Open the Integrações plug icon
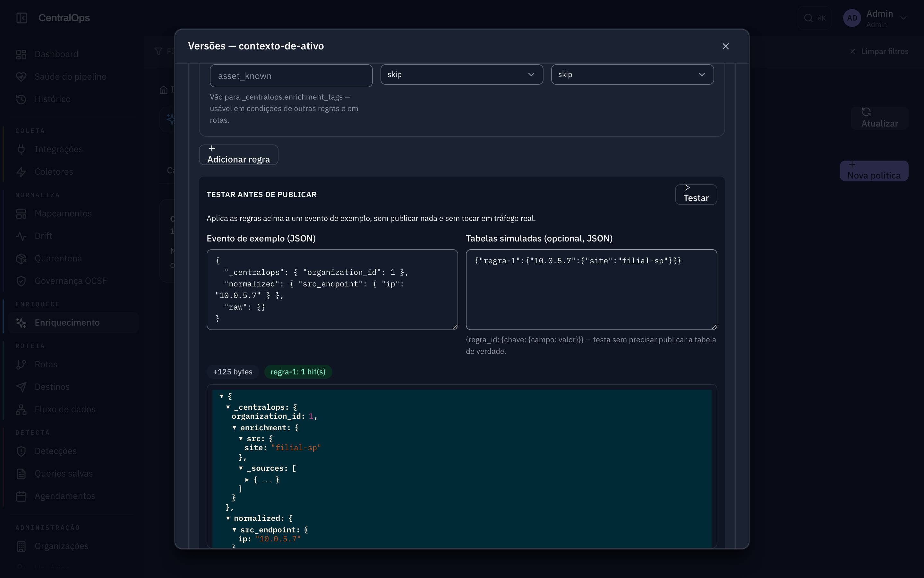The width and height of the screenshot is (924, 578). [21, 149]
